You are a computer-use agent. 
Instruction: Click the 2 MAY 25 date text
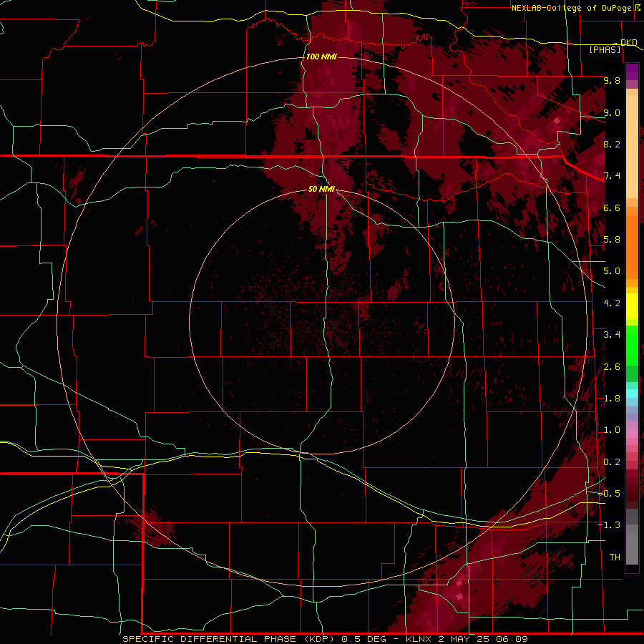click(x=462, y=639)
